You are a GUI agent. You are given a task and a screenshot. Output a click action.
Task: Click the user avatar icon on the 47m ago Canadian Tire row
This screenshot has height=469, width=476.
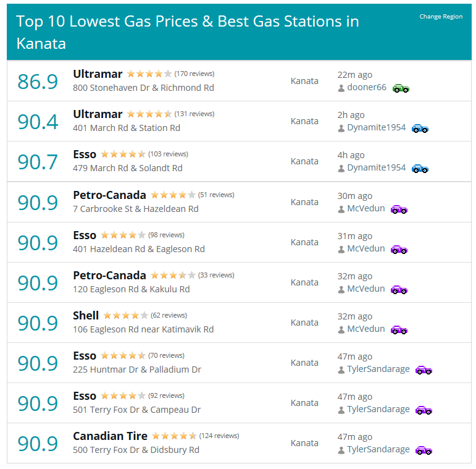[x=341, y=450]
